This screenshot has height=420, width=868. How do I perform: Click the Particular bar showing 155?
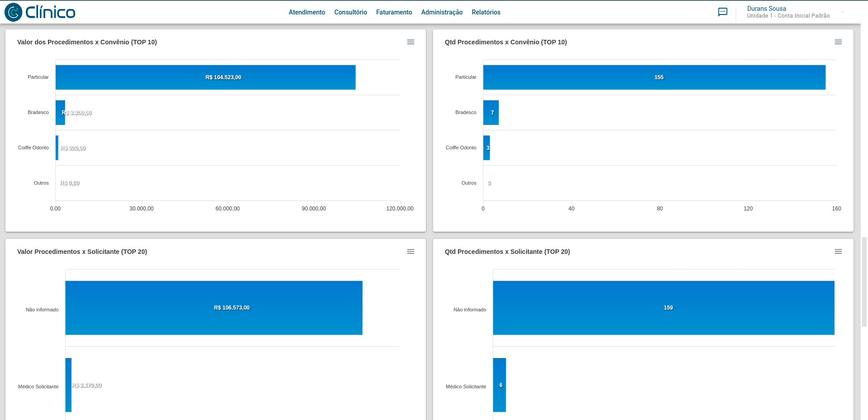654,77
